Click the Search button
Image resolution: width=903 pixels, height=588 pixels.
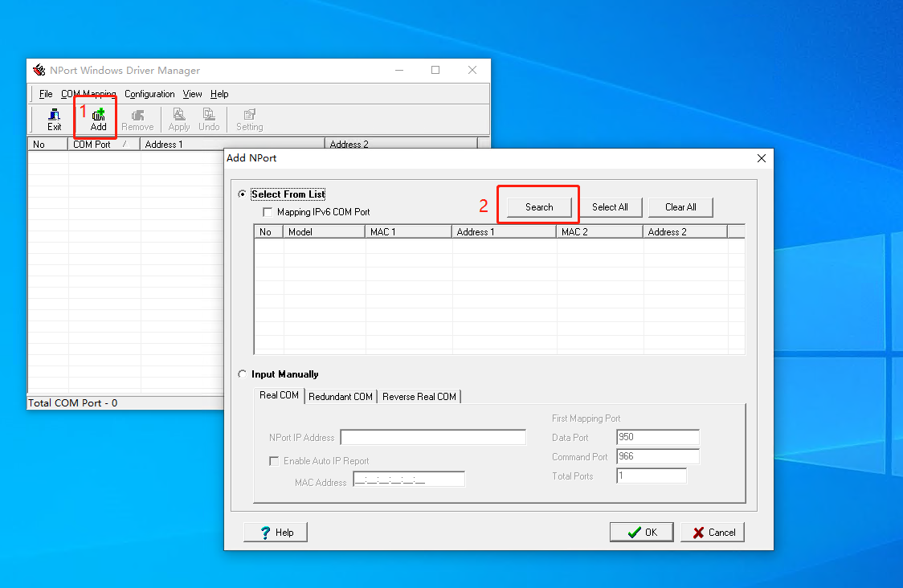tap(539, 207)
